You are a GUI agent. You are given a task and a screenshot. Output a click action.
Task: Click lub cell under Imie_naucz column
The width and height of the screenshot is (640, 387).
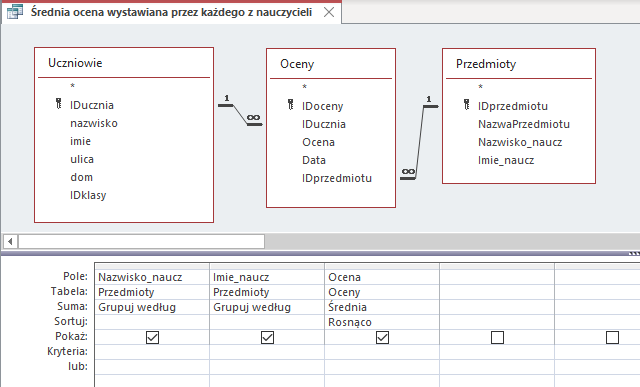(x=267, y=367)
